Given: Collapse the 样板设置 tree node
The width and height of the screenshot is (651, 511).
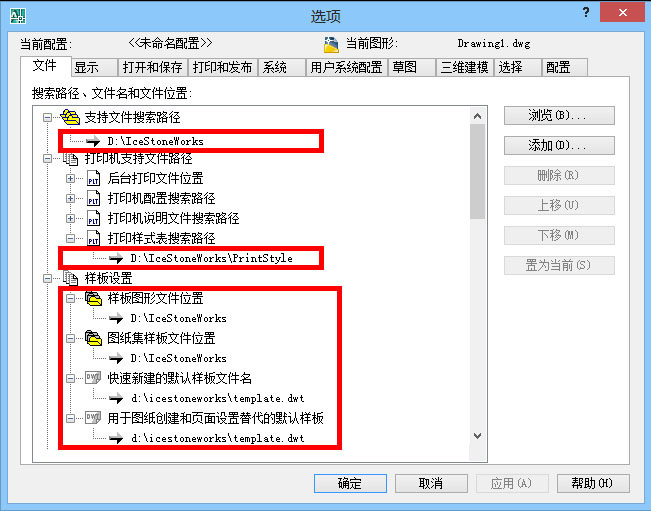Looking at the screenshot, I should pyautogui.click(x=47, y=278).
